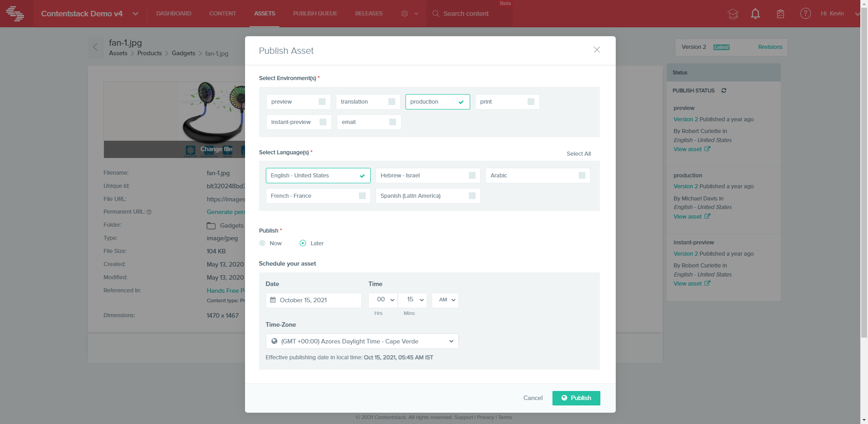
Task: Click Generate permanent URL link
Action: coord(226,212)
